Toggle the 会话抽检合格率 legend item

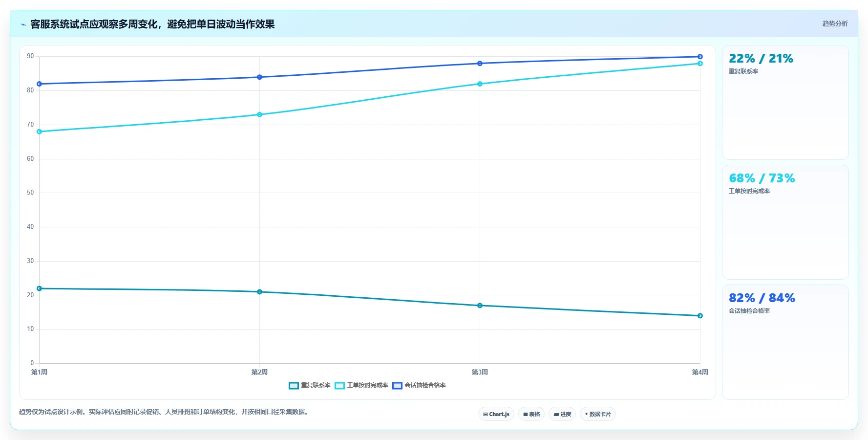[x=419, y=385]
